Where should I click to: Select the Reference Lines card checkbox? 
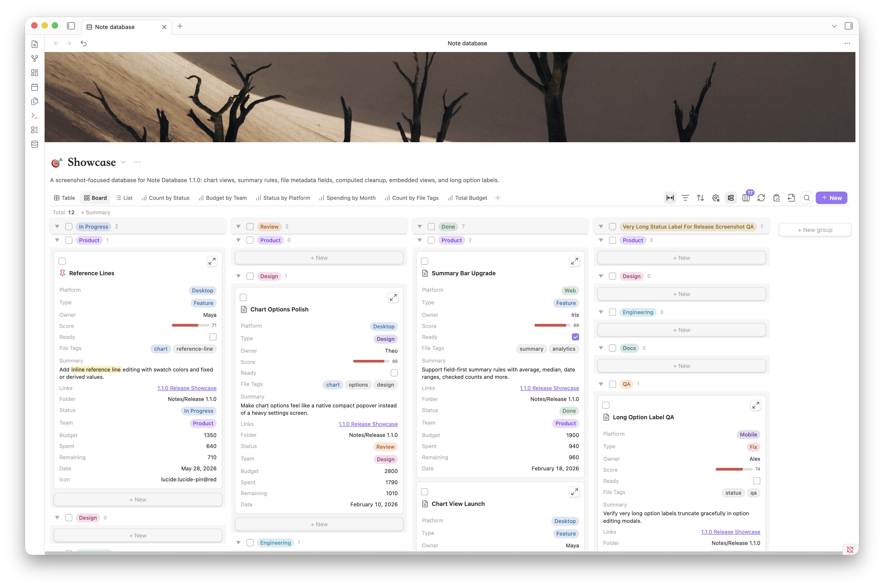(62, 261)
